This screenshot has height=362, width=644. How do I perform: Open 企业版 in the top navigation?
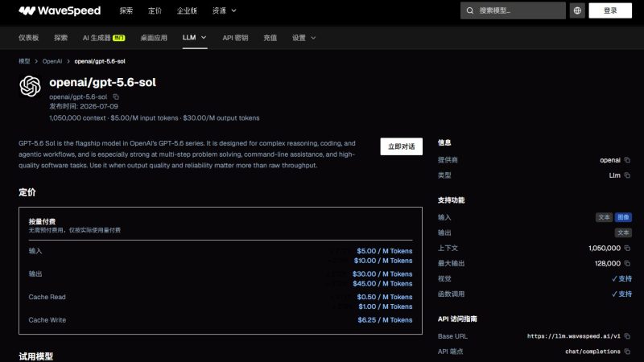187,10
